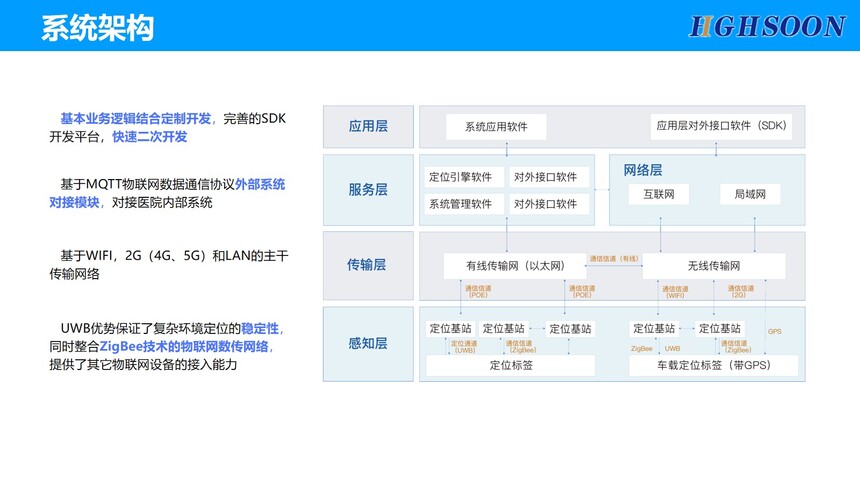This screenshot has height=484, width=860.
Task: Click the HIGHSOON logo
Action: (x=767, y=27)
